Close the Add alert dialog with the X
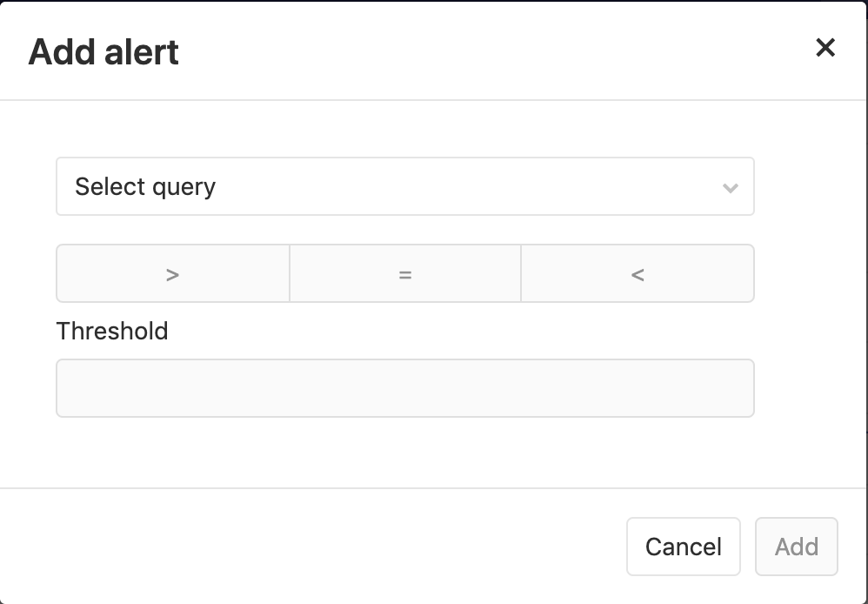 (x=825, y=48)
